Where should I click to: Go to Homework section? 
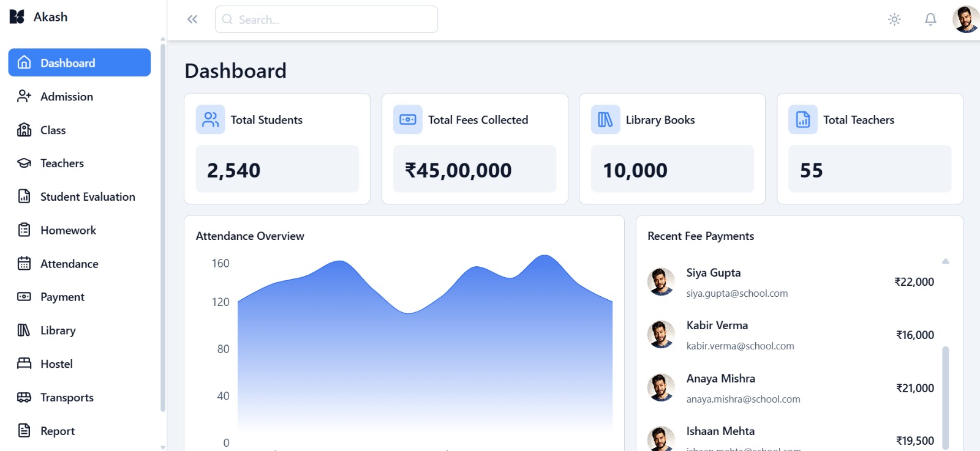[x=80, y=230]
